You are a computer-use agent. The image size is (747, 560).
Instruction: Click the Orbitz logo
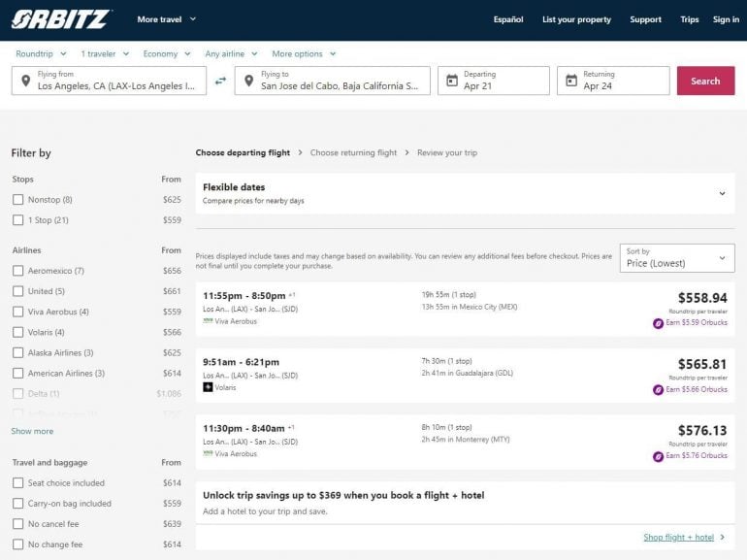coord(61,19)
